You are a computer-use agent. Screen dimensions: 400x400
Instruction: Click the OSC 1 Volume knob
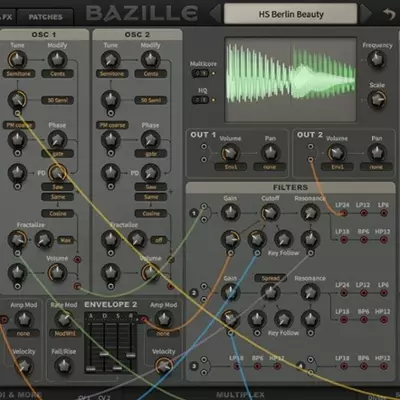(57, 273)
